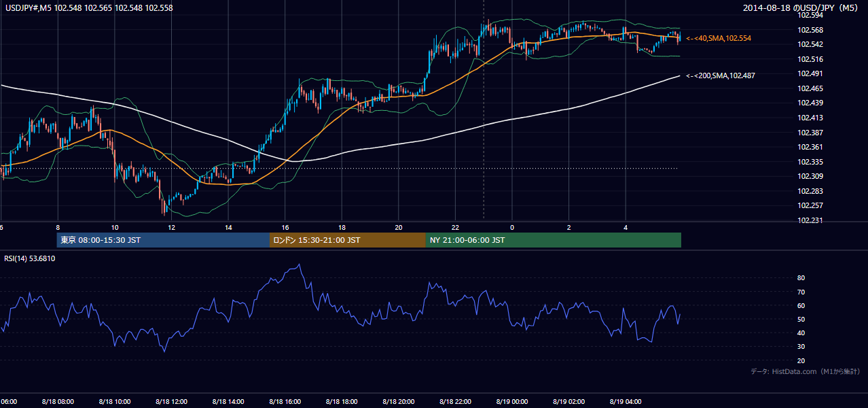Click bottom time label 8/18 10:00
Screen dimensions: 868x408
(x=114, y=401)
